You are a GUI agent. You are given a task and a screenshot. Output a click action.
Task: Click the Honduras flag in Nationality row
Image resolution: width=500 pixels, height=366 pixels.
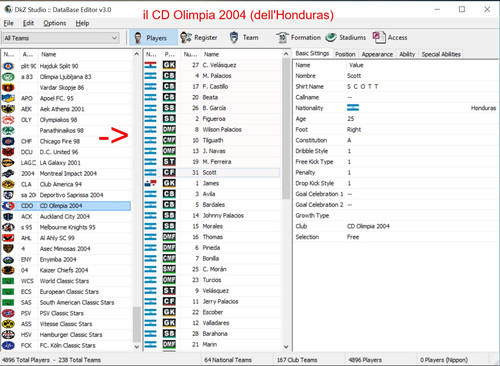(x=353, y=108)
